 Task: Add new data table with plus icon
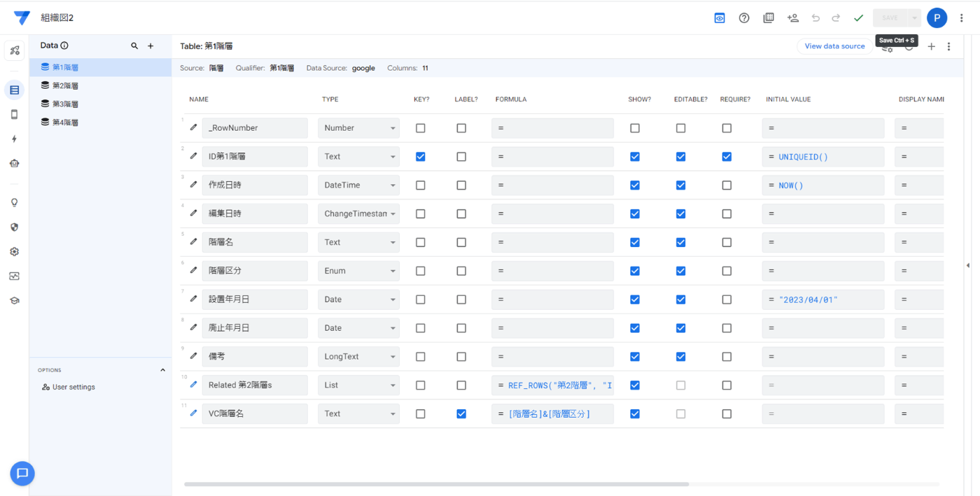[x=150, y=46]
